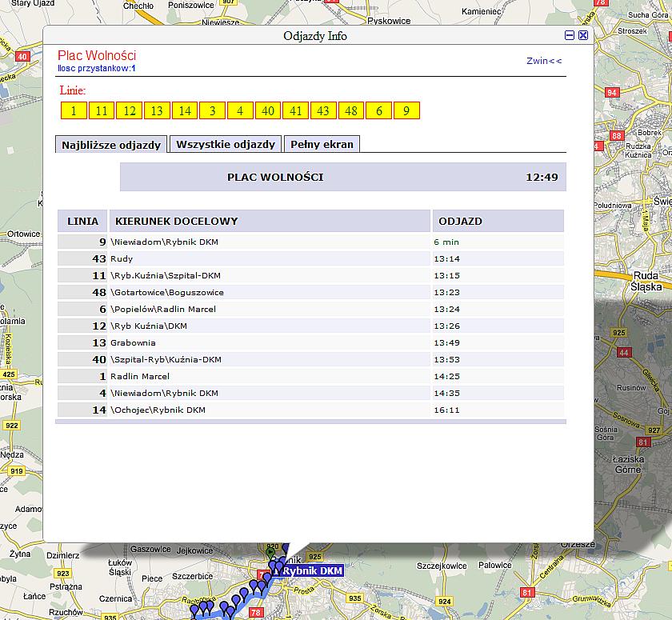Select line 43 yellow button
Image resolution: width=672 pixels, height=620 pixels.
(x=323, y=110)
